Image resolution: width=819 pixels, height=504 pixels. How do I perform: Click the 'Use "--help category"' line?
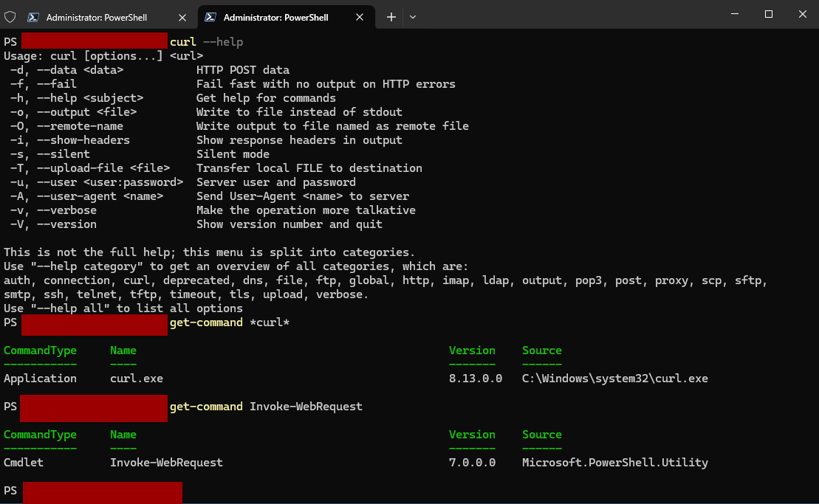point(236,266)
